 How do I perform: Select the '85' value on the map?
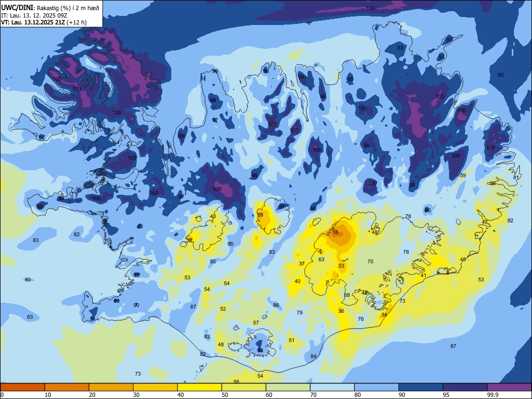pos(213,262)
